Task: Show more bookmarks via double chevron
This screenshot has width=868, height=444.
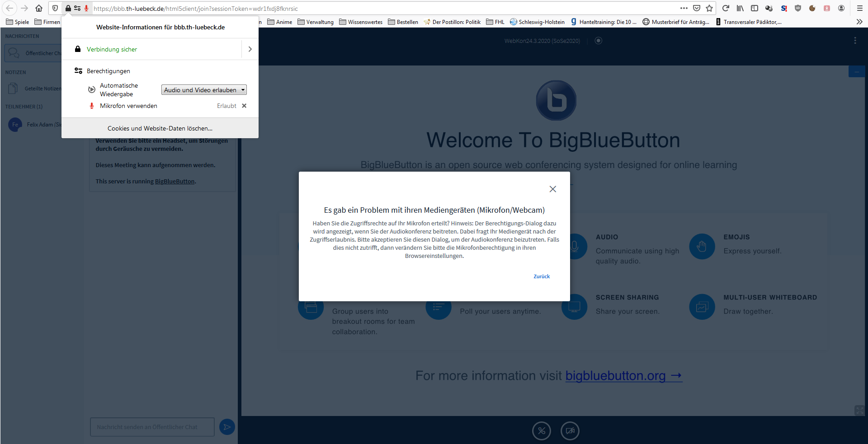Action: [859, 22]
